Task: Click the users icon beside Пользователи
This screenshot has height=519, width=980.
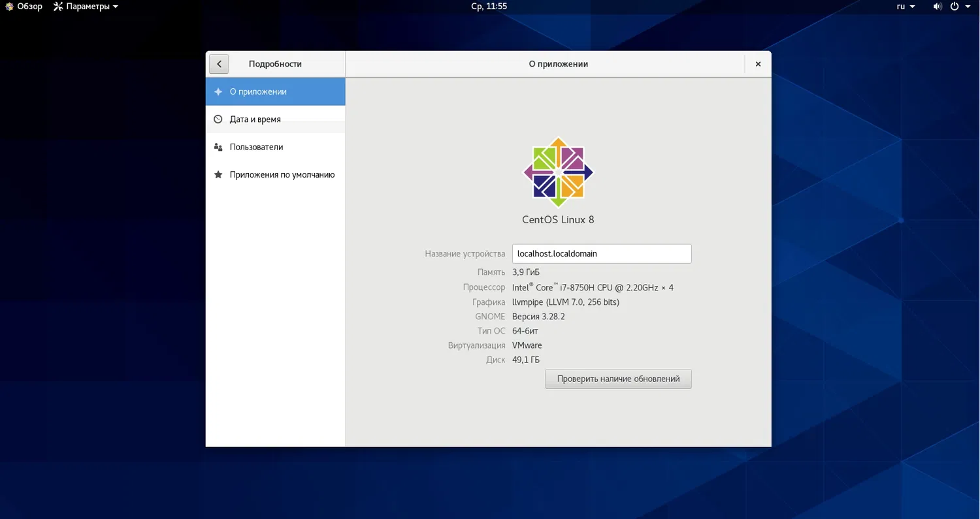Action: (x=218, y=148)
